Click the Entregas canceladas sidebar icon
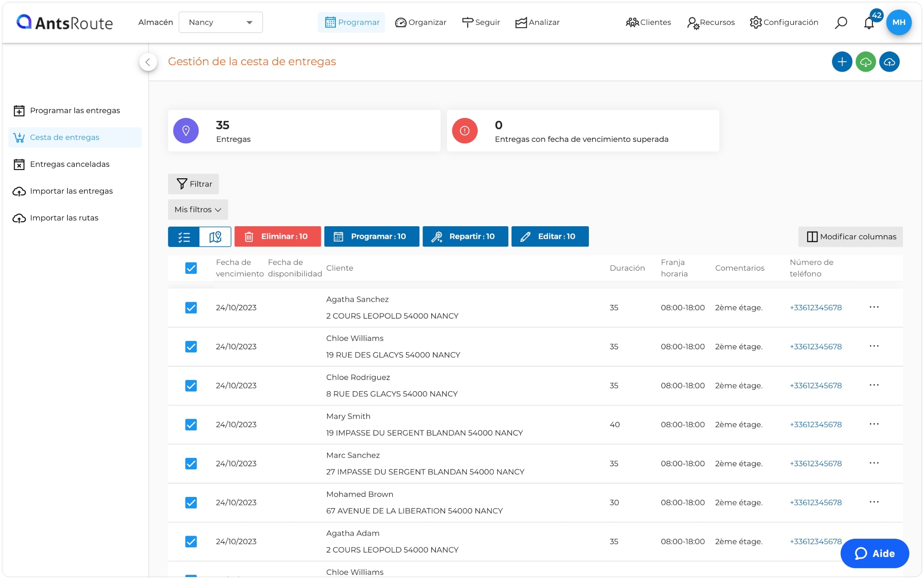 (19, 164)
